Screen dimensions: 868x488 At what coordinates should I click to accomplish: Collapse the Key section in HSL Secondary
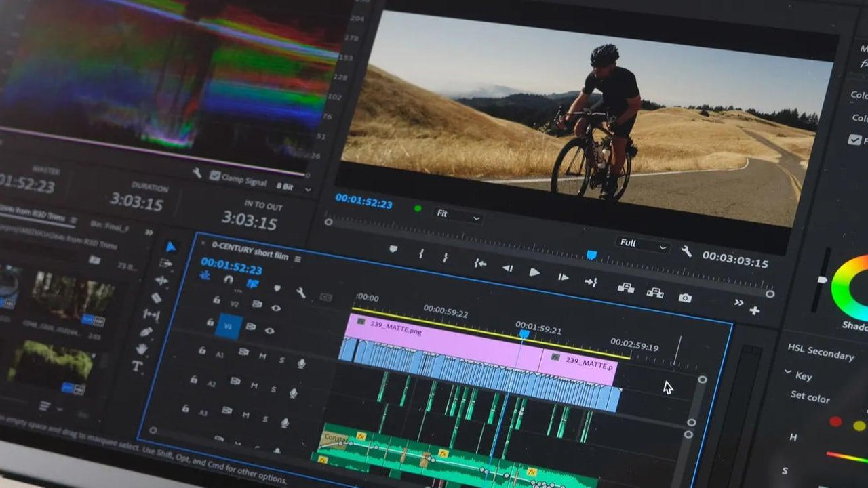(788, 372)
